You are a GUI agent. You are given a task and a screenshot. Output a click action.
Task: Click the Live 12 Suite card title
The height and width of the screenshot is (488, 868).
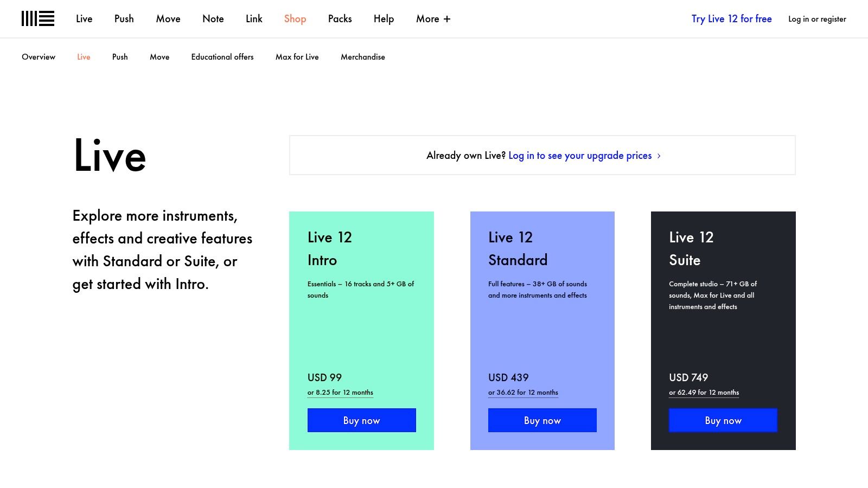[x=691, y=248]
